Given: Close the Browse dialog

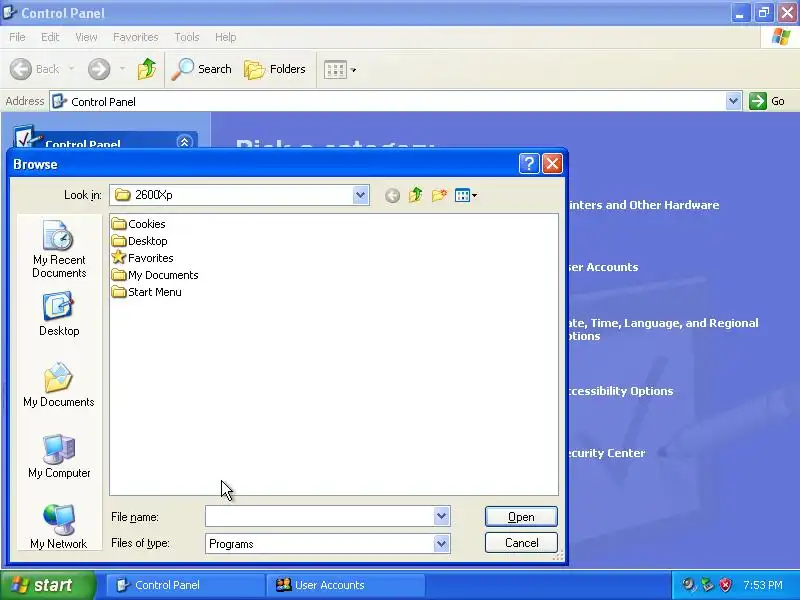Looking at the screenshot, I should click(x=553, y=164).
